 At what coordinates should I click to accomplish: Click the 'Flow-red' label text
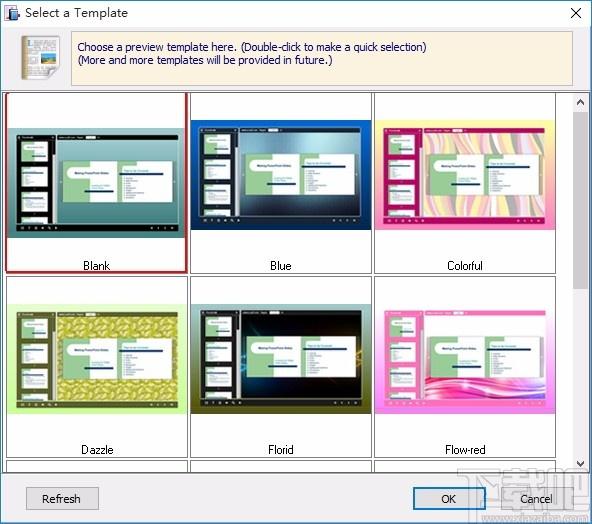(465, 450)
